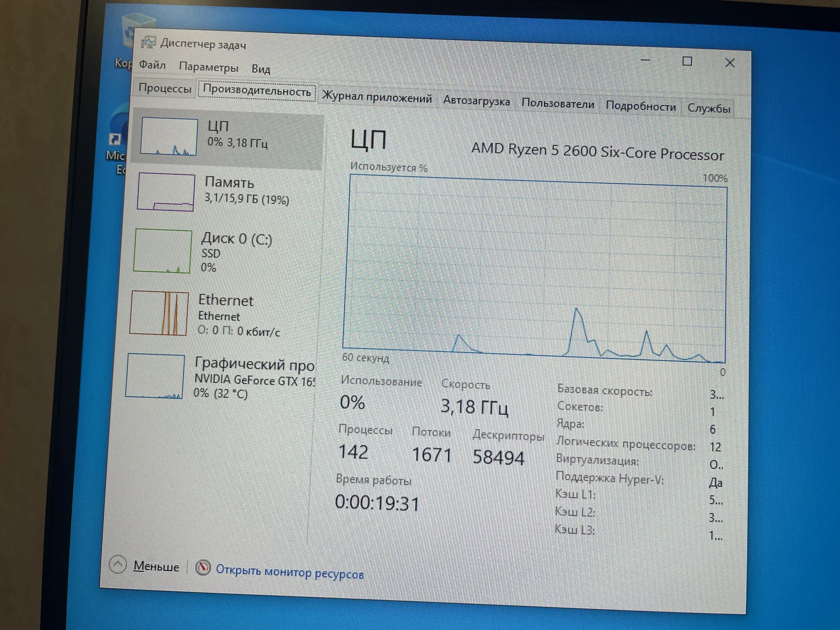Click the Task Manager title bar icon
This screenshot has width=840, height=630.
click(148, 42)
